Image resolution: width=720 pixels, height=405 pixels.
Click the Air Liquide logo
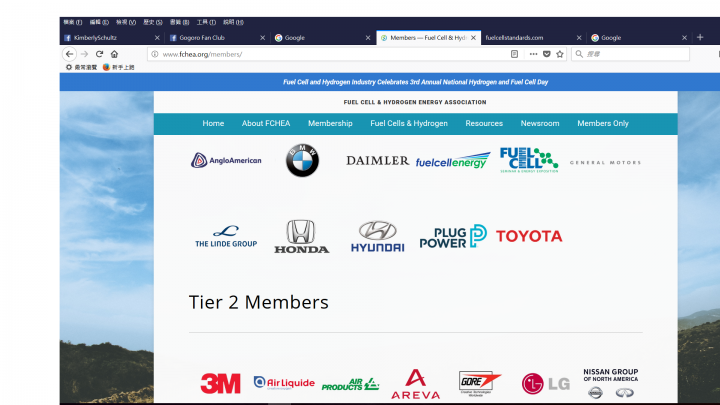tap(284, 383)
